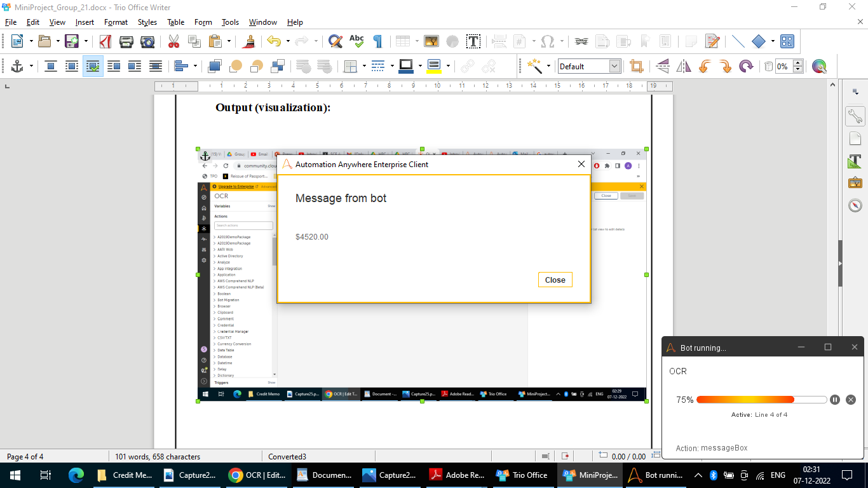The width and height of the screenshot is (868, 488).
Task: Expand the Paste options dropdown arrow
Action: click(x=229, y=41)
